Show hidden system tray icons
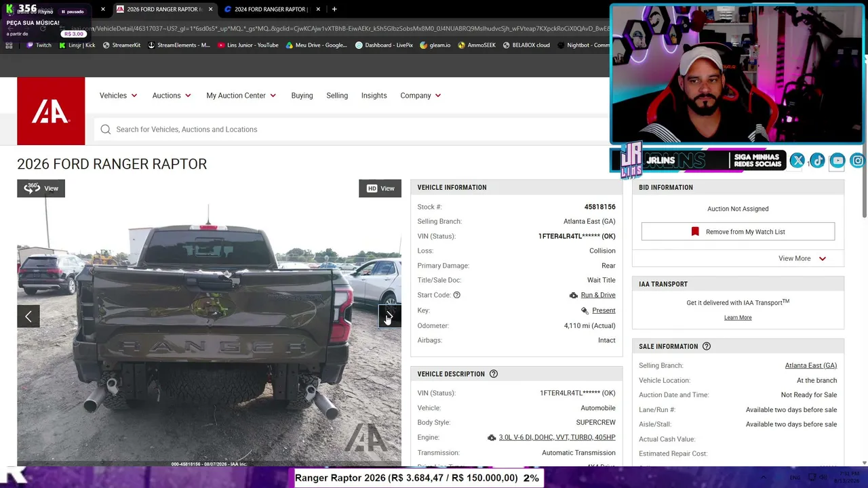The image size is (868, 488). [x=764, y=478]
